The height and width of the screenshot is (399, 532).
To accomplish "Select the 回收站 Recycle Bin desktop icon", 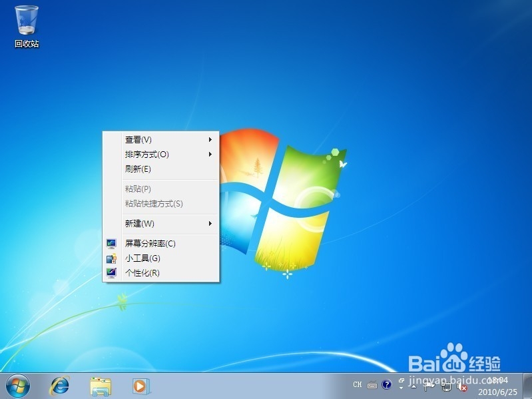I will [x=27, y=27].
